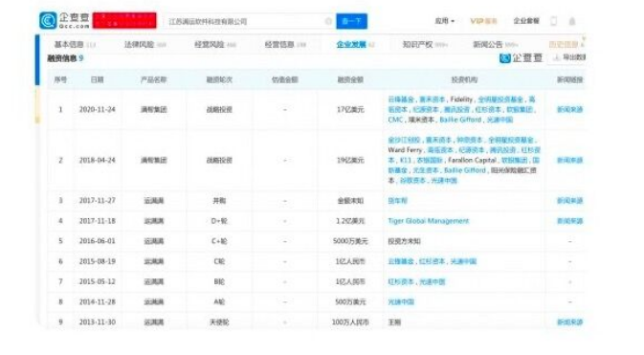Image resolution: width=644 pixels, height=355 pixels.
Task: Select the 5000万美元 amount cell
Action: [x=350, y=241]
